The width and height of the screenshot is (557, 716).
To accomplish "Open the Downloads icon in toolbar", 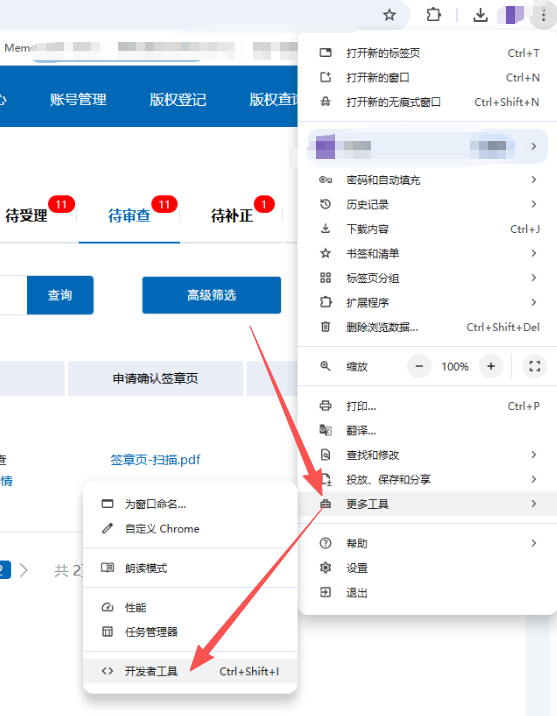I will click(480, 15).
